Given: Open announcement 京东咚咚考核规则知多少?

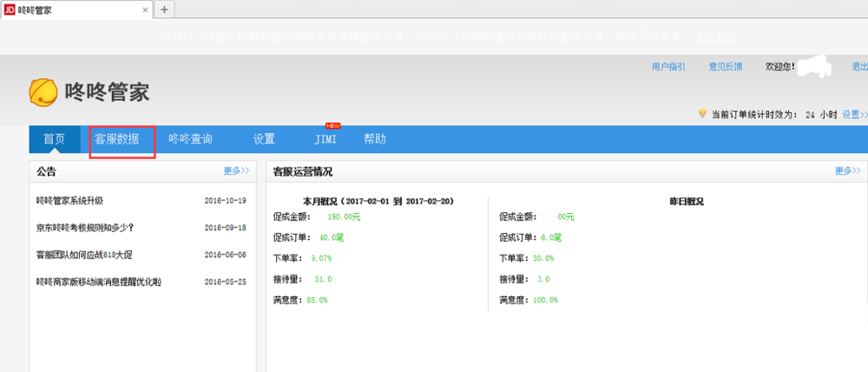Looking at the screenshot, I should [85, 228].
